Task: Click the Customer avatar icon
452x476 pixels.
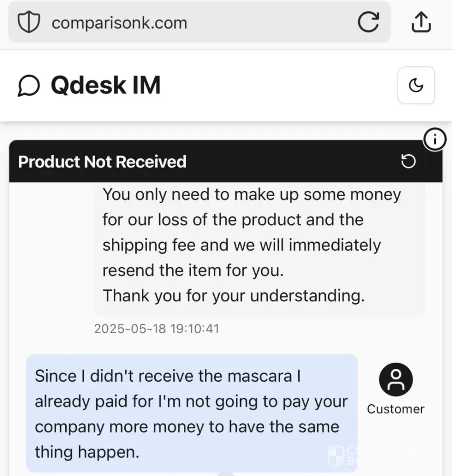Action: [x=395, y=379]
